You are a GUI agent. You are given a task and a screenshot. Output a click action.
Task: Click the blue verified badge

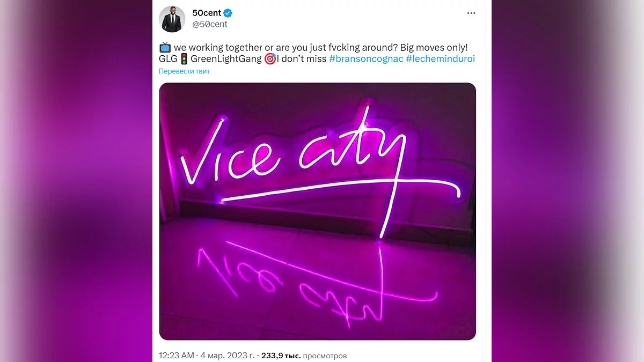coord(228,13)
